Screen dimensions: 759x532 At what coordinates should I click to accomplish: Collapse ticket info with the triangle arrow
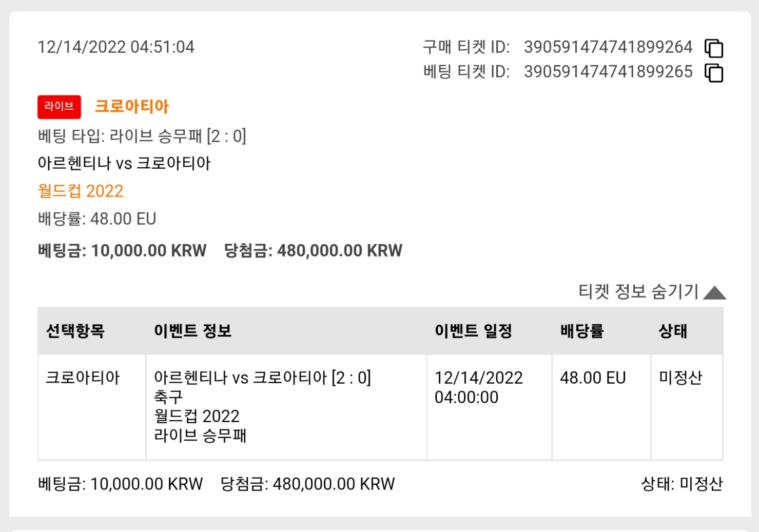click(714, 292)
